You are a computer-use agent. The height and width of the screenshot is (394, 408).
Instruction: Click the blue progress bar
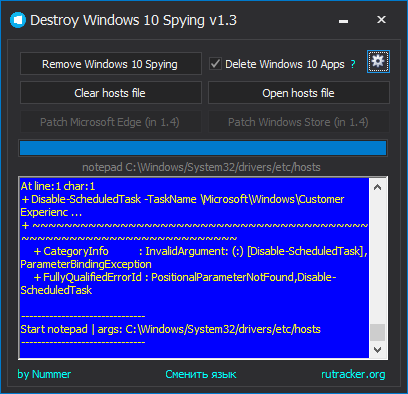[203, 148]
